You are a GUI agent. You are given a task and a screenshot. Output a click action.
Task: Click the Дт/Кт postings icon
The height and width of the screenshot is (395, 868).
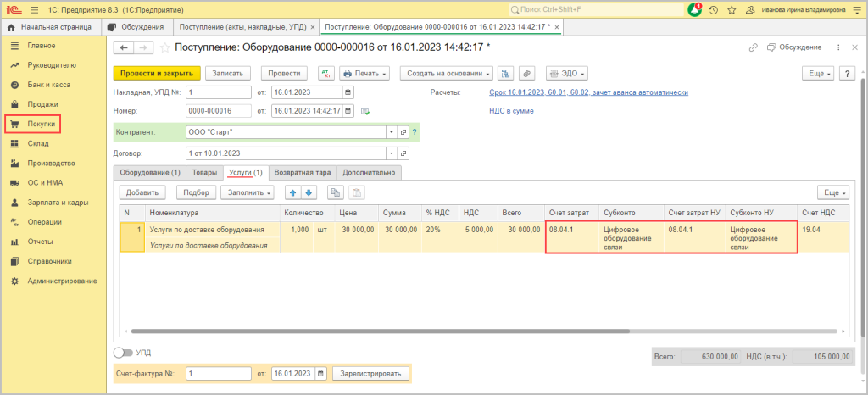click(326, 74)
